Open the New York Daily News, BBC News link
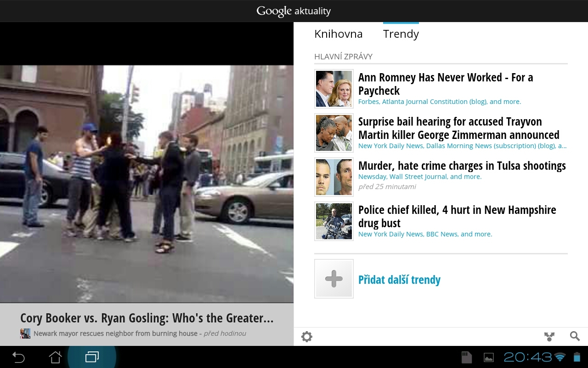The width and height of the screenshot is (588, 368). click(x=425, y=234)
